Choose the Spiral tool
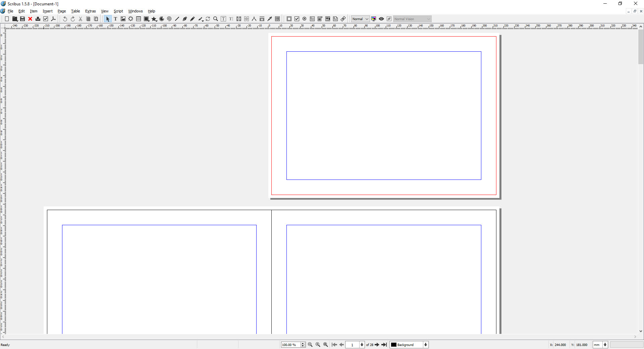This screenshot has width=644, height=349. tap(169, 19)
